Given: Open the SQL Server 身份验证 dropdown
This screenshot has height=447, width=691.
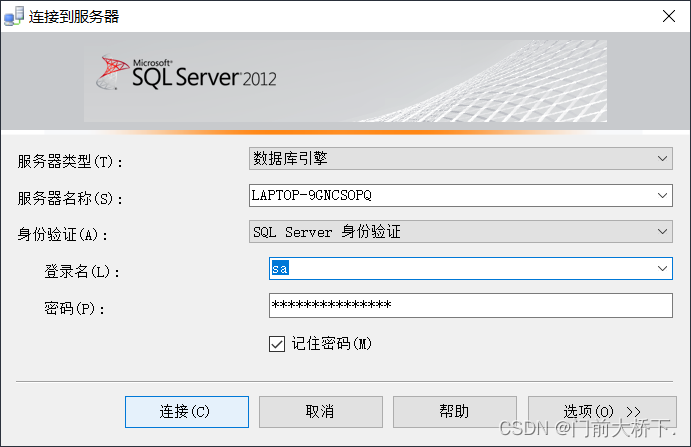Looking at the screenshot, I should click(662, 232).
